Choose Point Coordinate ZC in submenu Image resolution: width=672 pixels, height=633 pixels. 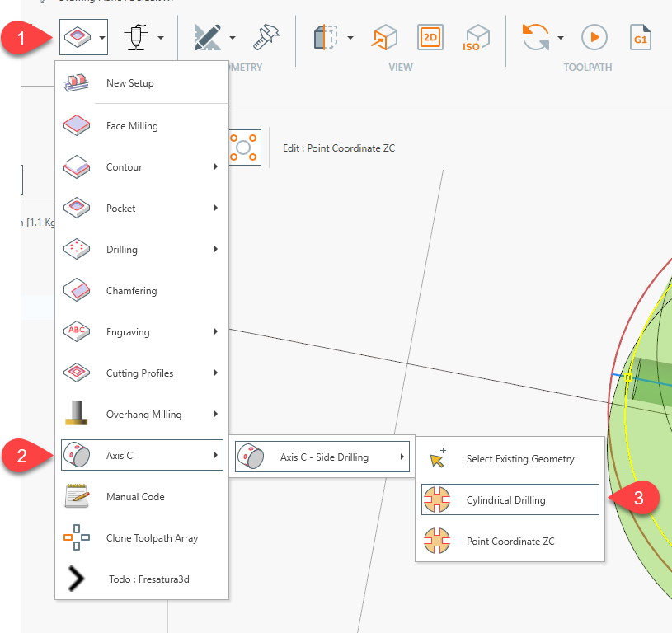pyautogui.click(x=510, y=541)
